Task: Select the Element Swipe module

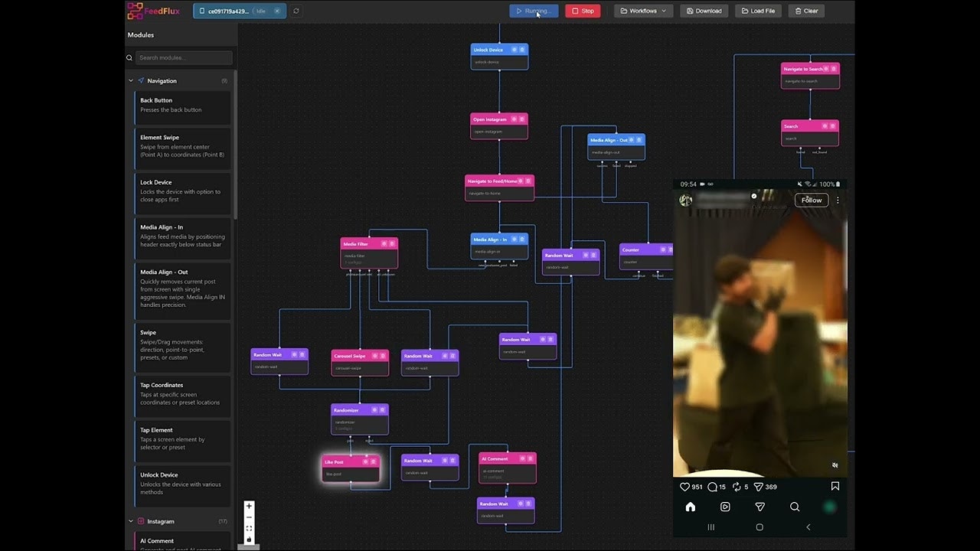Action: pyautogui.click(x=183, y=148)
